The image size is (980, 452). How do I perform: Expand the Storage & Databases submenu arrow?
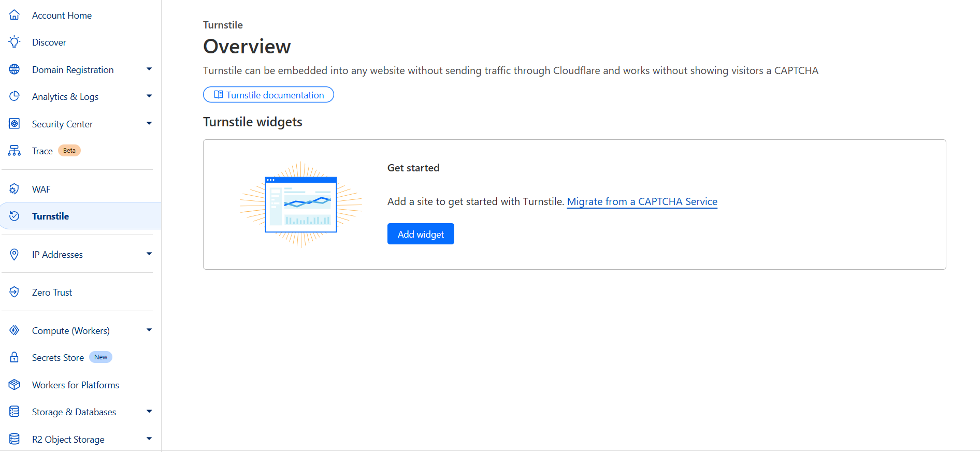pos(149,412)
